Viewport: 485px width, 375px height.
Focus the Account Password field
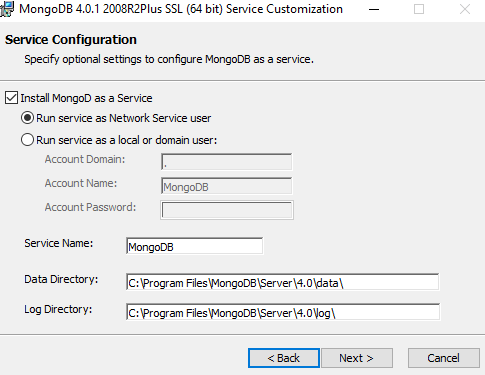tap(227, 210)
